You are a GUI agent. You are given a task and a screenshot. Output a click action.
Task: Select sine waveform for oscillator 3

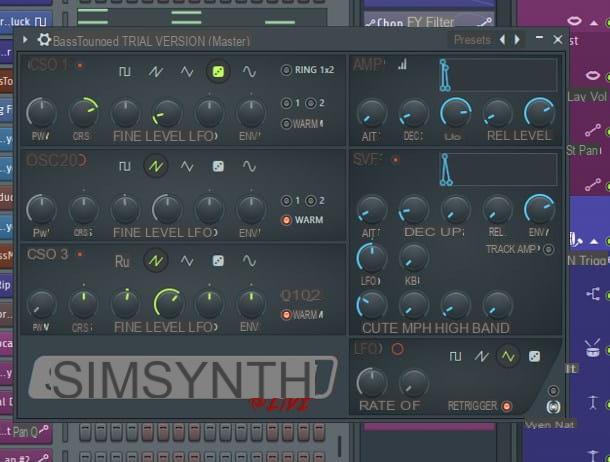point(249,261)
